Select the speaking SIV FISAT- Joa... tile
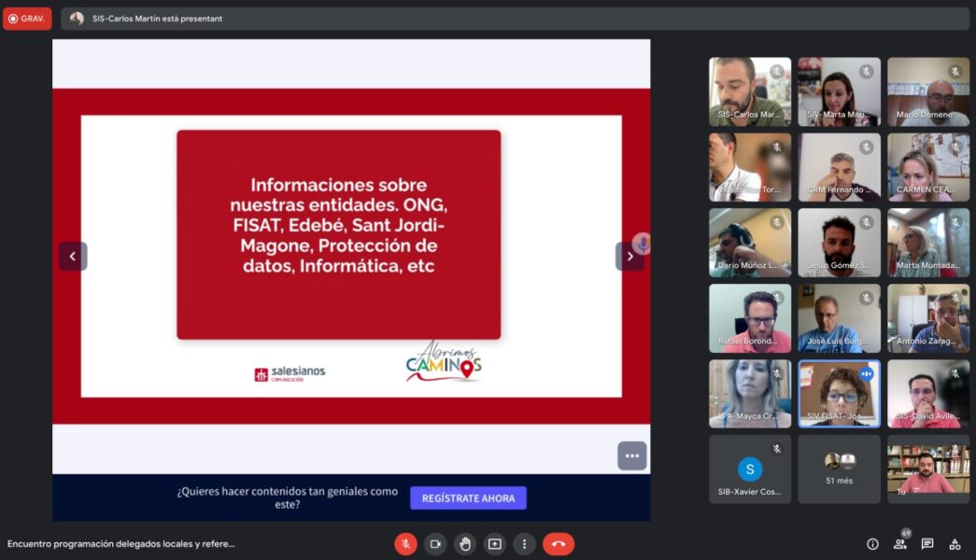The width and height of the screenshot is (976, 560). [839, 394]
